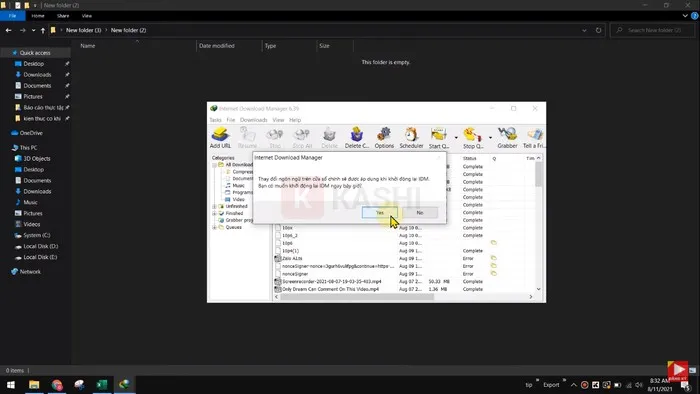
Task: Click IDM horizontal scrollbar right arrow
Action: point(531,297)
